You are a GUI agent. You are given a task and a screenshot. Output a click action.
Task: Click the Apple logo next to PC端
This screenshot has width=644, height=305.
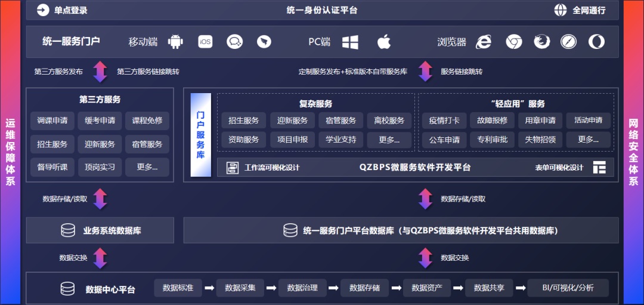click(x=383, y=42)
